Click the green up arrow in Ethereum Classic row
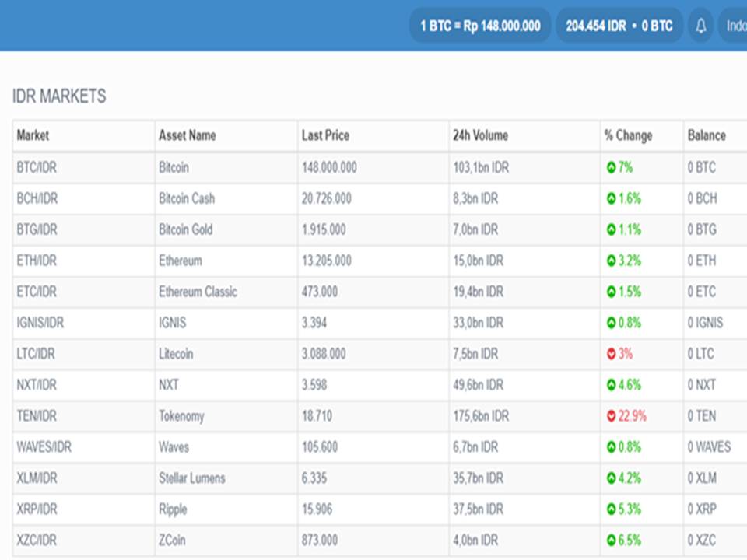The image size is (747, 560). pyautogui.click(x=612, y=292)
